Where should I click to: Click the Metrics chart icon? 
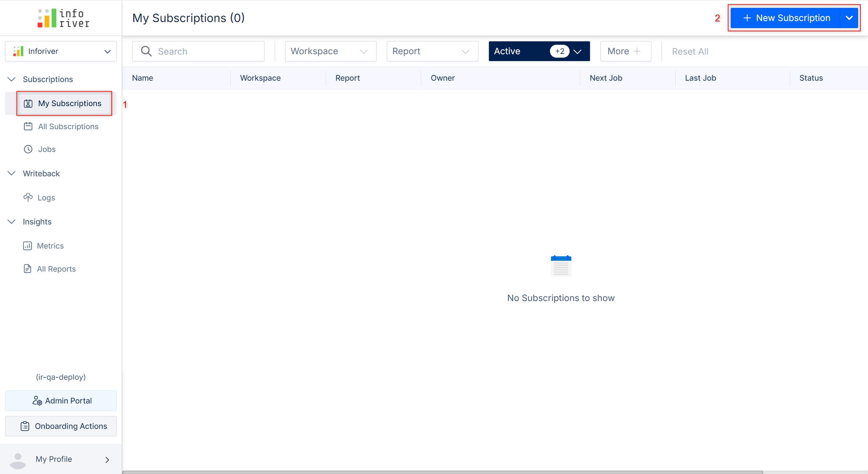[x=28, y=246]
